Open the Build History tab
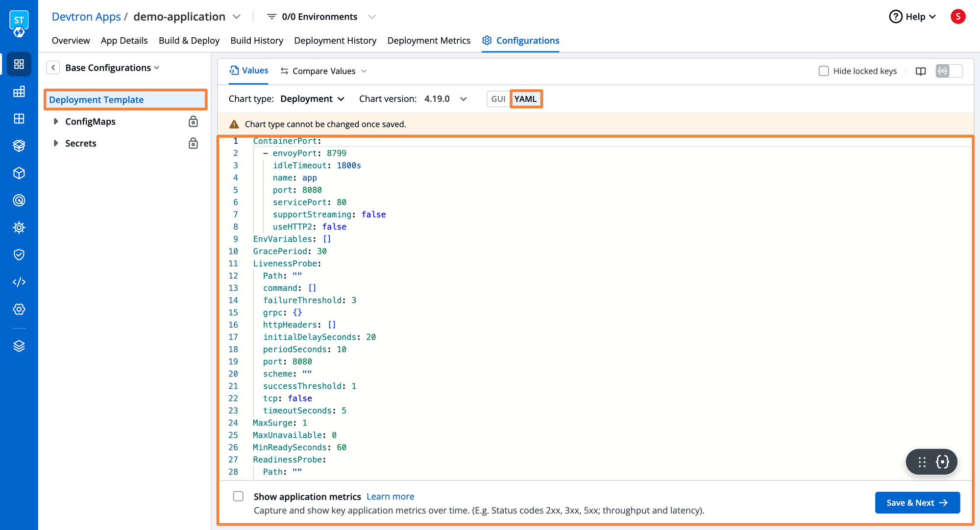980x530 pixels. coord(257,41)
